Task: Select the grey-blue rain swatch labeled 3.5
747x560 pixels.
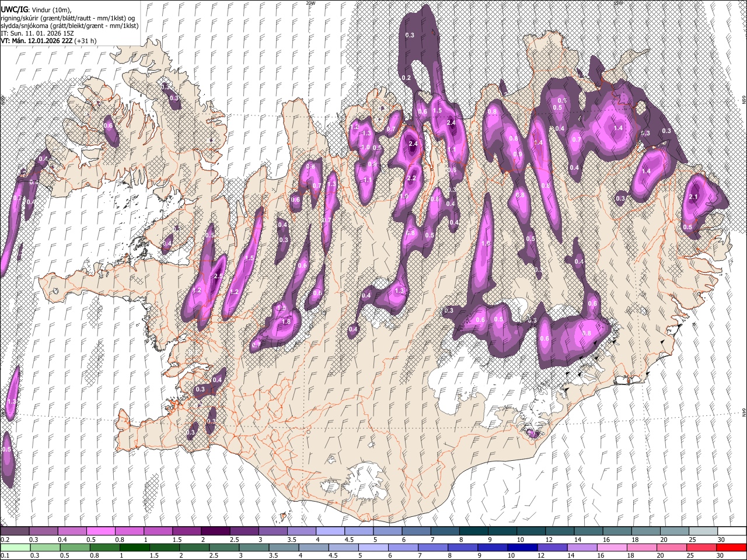Action: (284, 547)
